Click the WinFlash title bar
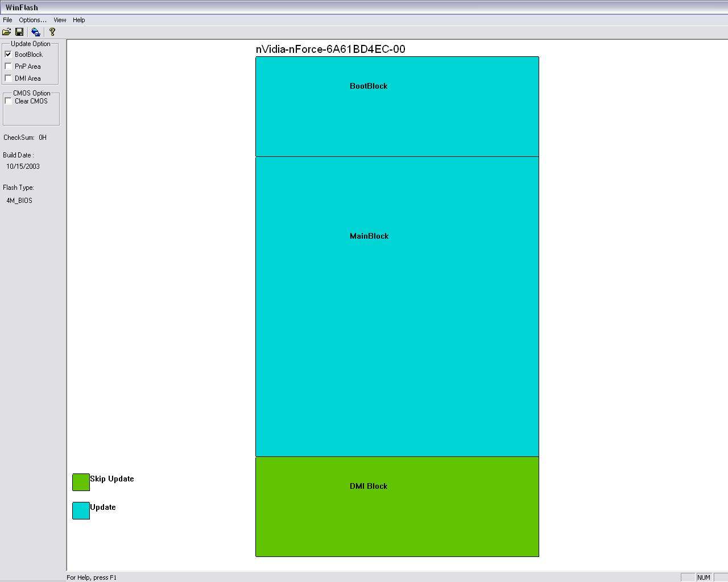728x582 pixels. (x=364, y=7)
